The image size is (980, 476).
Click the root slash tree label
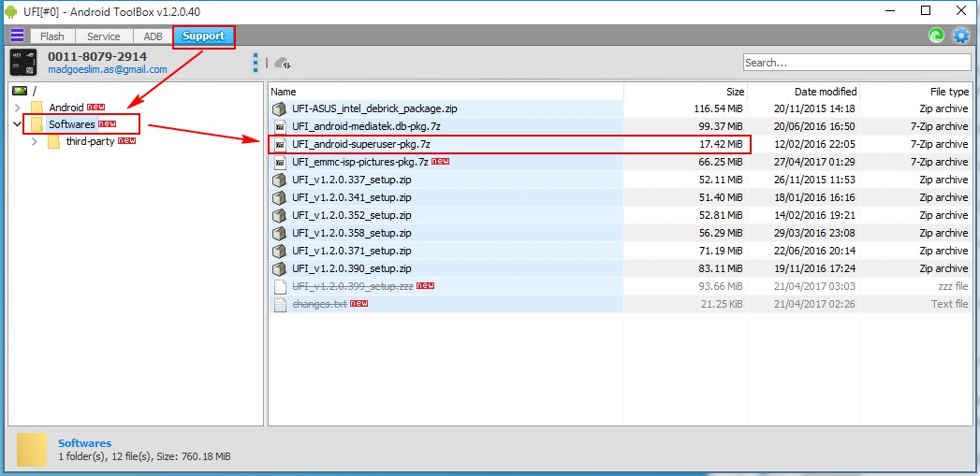[35, 92]
